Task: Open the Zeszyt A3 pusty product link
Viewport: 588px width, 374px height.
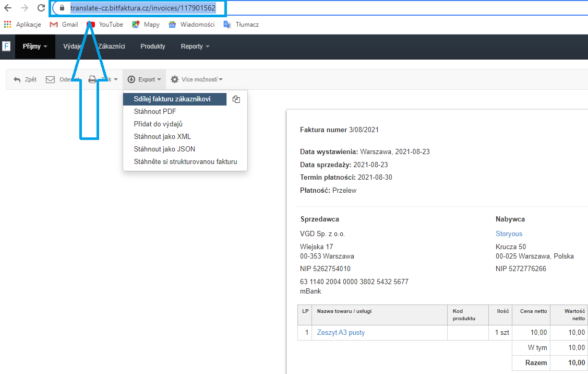Action: pos(341,332)
